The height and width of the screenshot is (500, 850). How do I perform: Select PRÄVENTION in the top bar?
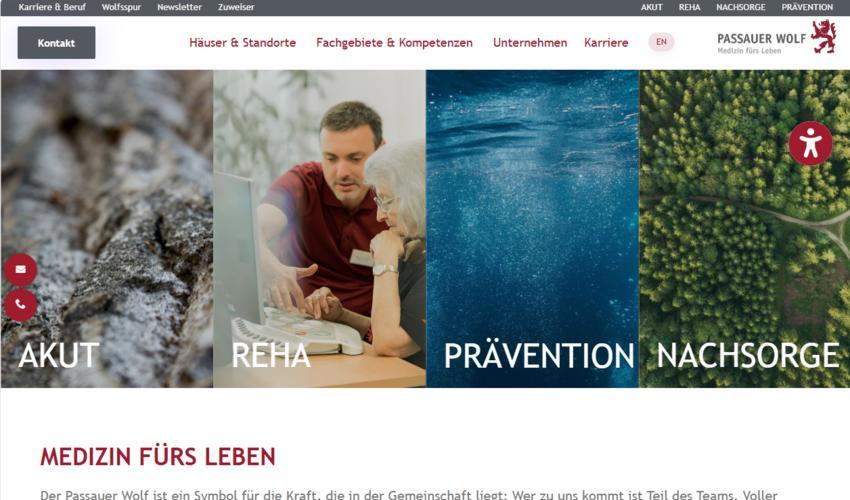click(807, 7)
